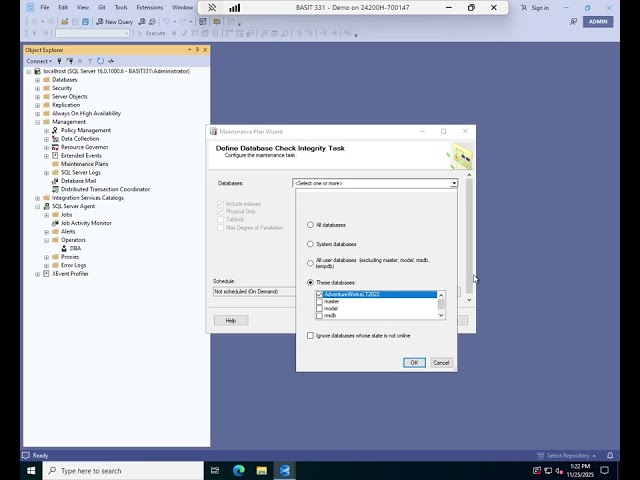Open the Git menu
640x480 pixels.
click(102, 7)
